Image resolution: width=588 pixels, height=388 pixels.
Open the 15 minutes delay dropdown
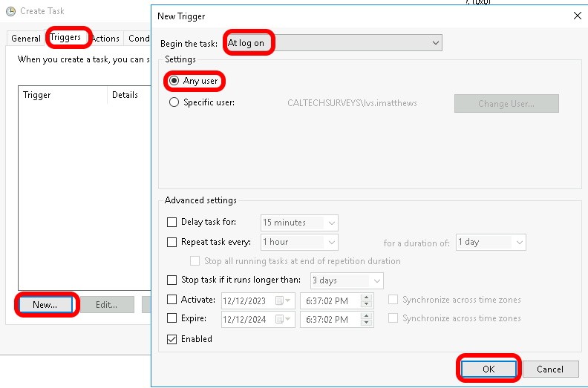tap(331, 223)
